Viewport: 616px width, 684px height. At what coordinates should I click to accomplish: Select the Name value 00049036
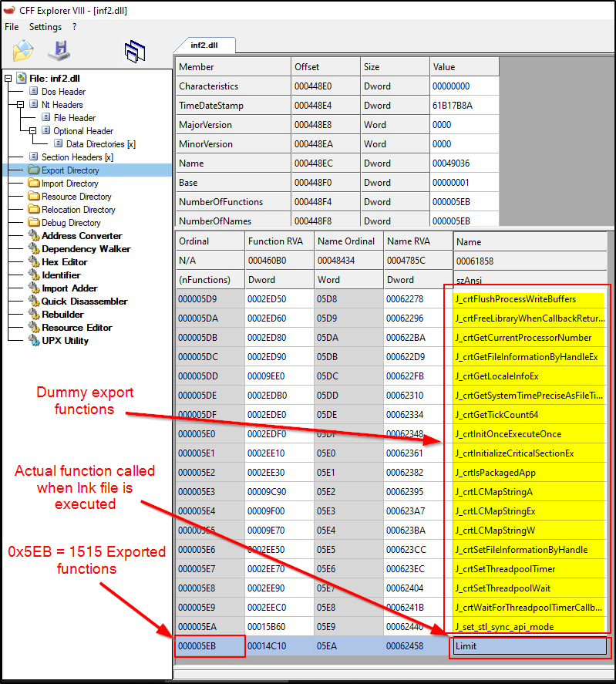point(464,163)
